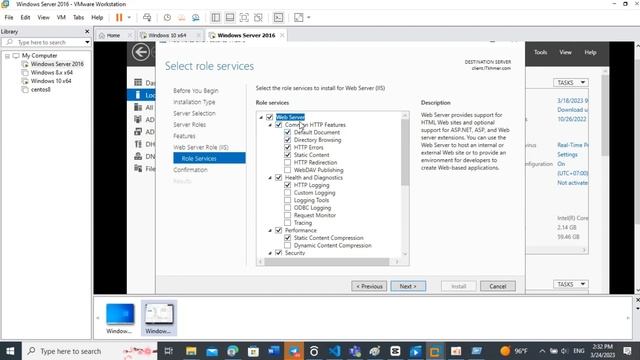
Task: Toggle the thumbnail bar view icon
Action: (230, 18)
